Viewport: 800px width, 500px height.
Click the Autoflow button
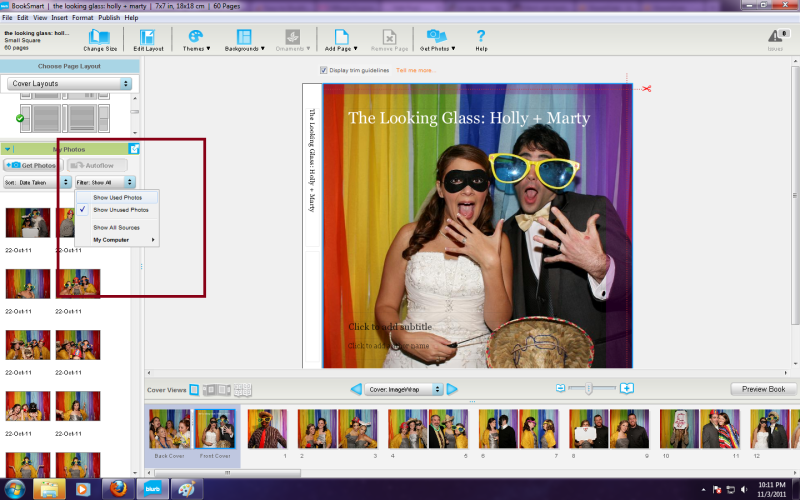pos(97,165)
